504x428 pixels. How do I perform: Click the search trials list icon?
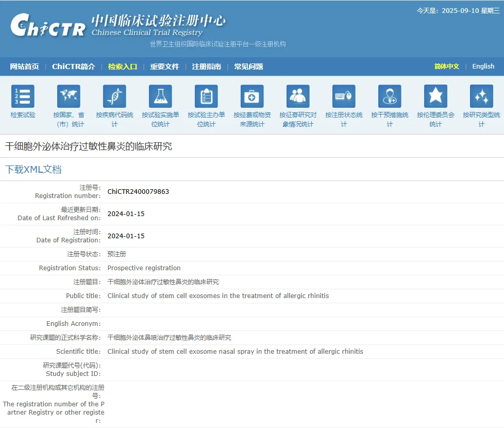tap(23, 96)
